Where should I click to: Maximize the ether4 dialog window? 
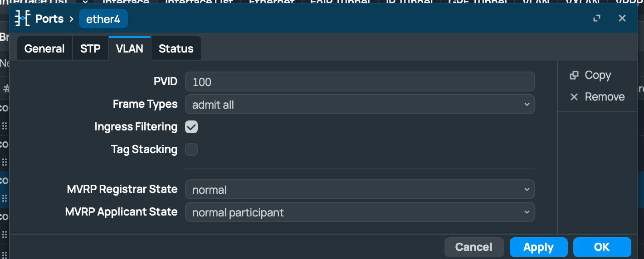coord(597,19)
